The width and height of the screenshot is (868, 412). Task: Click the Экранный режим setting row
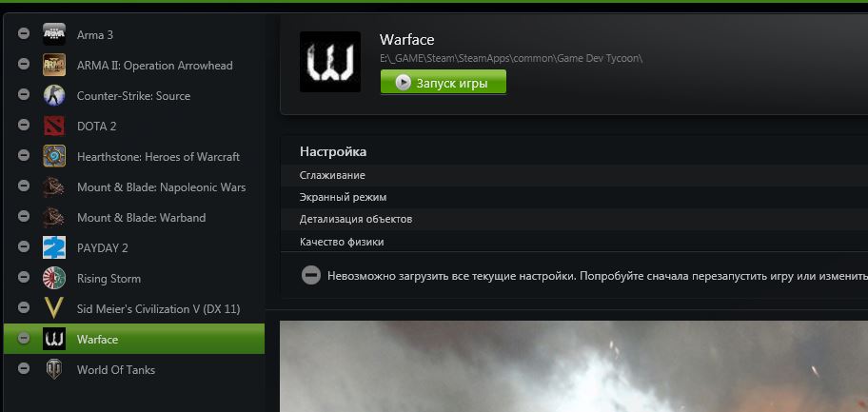(x=574, y=197)
